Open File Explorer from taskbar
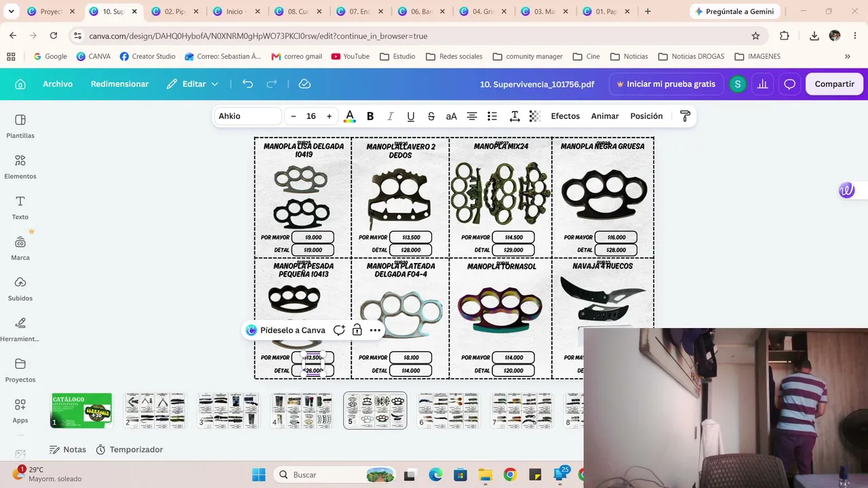Image resolution: width=868 pixels, height=488 pixels. [485, 474]
